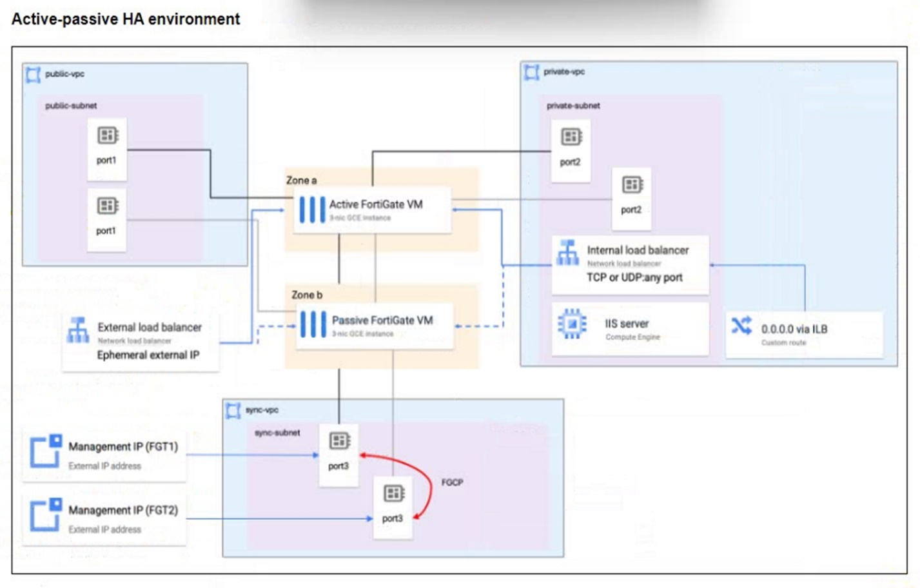Click the left port3 NIC icon

click(x=340, y=441)
